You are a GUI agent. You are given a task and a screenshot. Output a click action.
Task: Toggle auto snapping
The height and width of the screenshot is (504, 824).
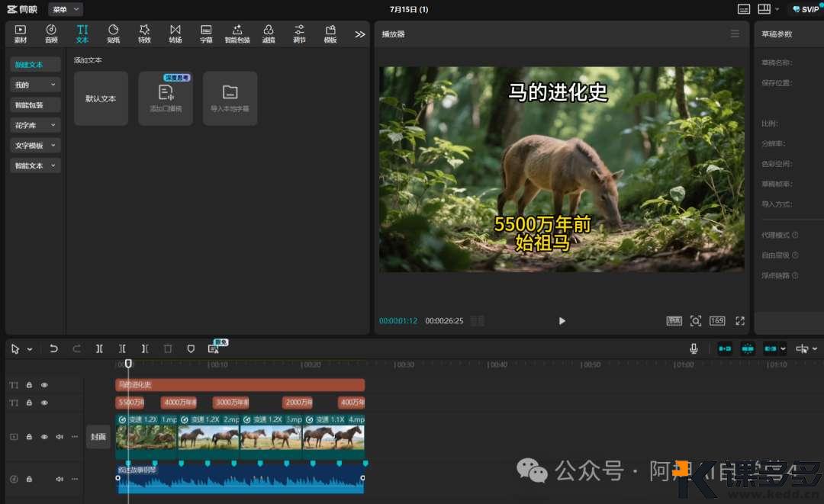748,348
